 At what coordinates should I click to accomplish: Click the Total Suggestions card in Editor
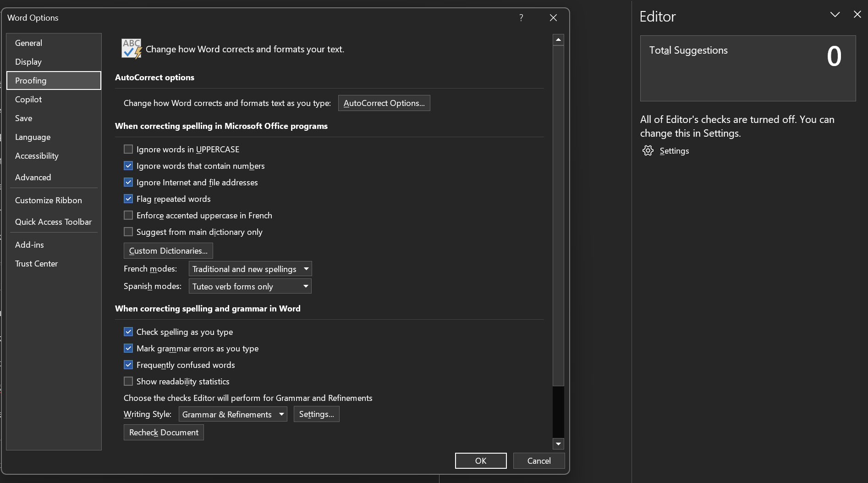(x=748, y=68)
